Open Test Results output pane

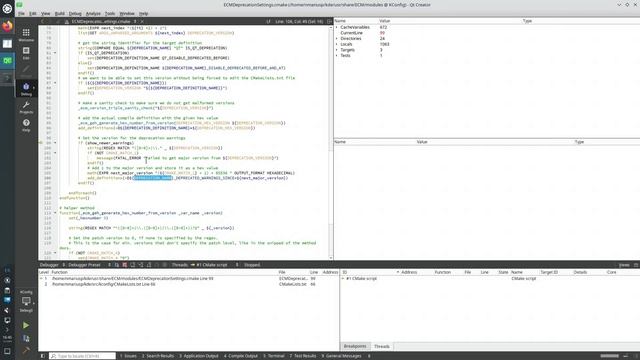[x=303, y=356]
